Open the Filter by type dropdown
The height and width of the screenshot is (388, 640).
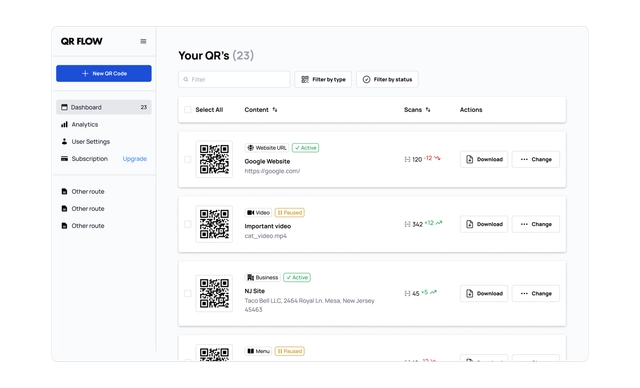click(323, 80)
